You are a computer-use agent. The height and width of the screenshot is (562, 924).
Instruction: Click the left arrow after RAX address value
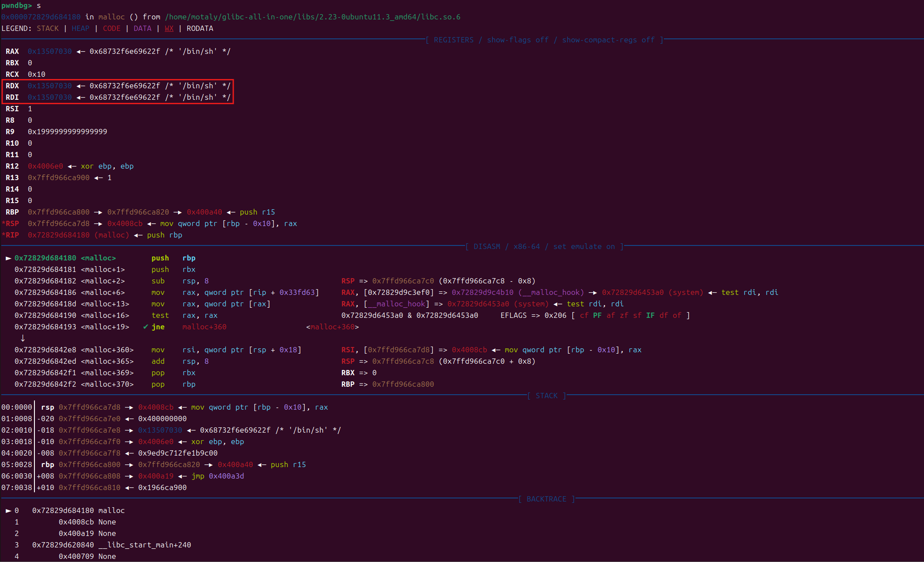(x=80, y=52)
